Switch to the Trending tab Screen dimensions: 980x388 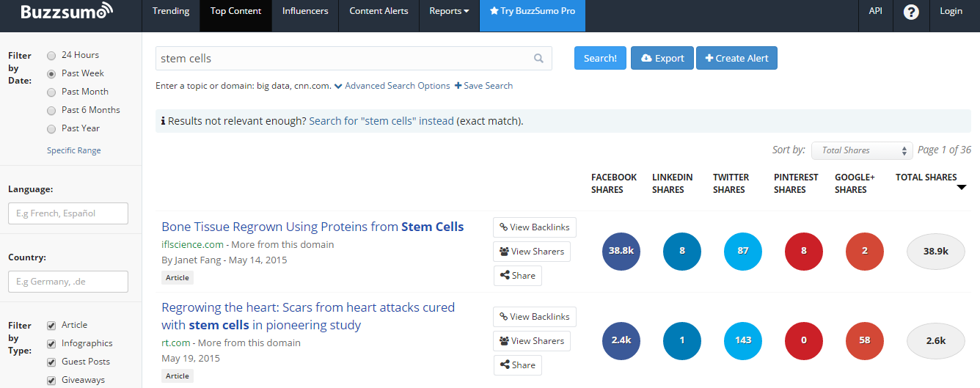point(170,11)
